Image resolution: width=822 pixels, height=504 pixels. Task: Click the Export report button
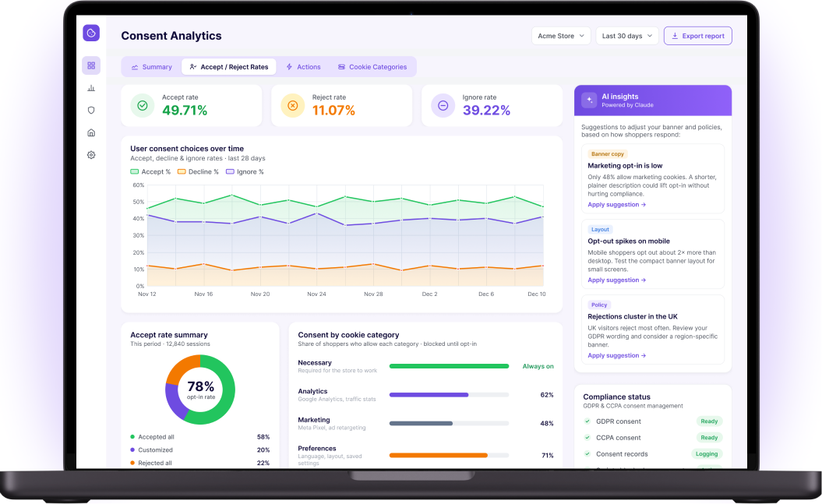click(698, 36)
